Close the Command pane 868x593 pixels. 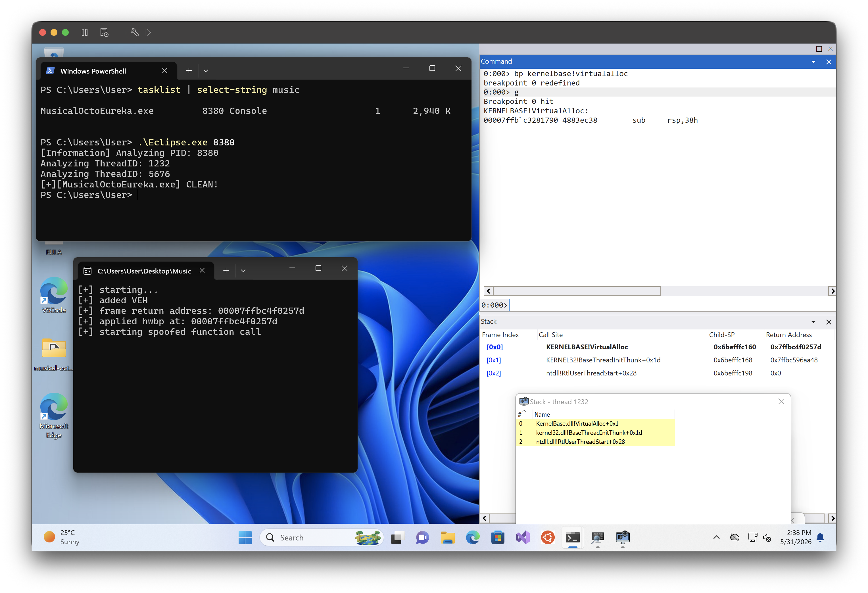click(829, 62)
